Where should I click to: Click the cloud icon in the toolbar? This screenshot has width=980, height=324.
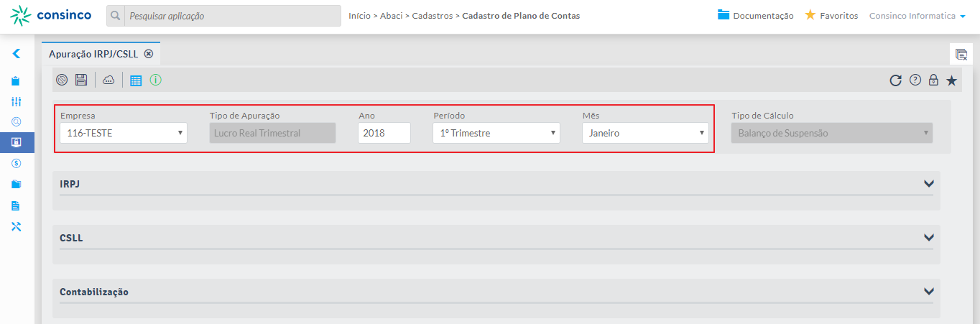click(x=108, y=80)
